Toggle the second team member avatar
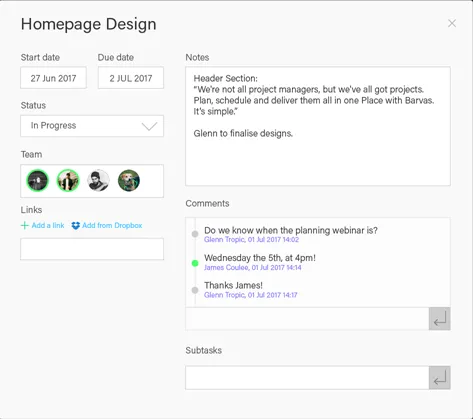This screenshot has height=419, width=473. (x=68, y=180)
